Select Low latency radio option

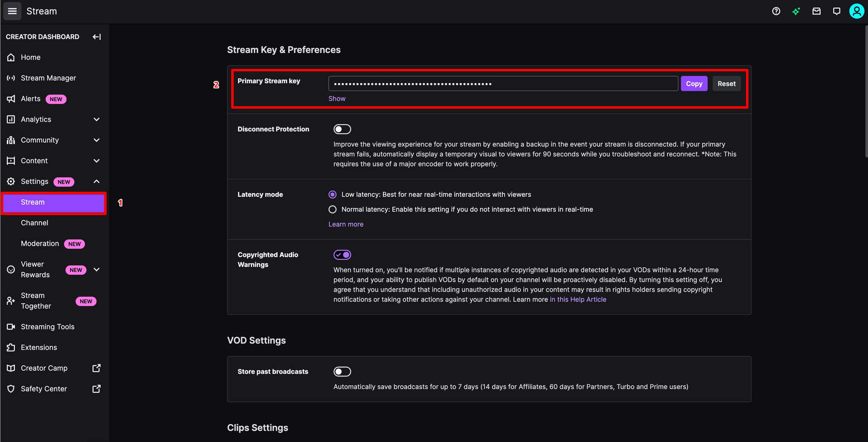(x=333, y=195)
